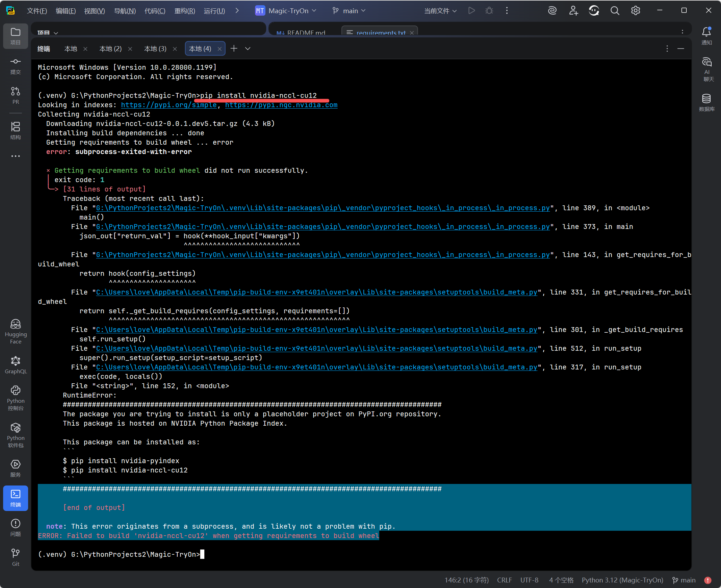Open the GraphQL tool window
The image size is (721, 588).
16,364
